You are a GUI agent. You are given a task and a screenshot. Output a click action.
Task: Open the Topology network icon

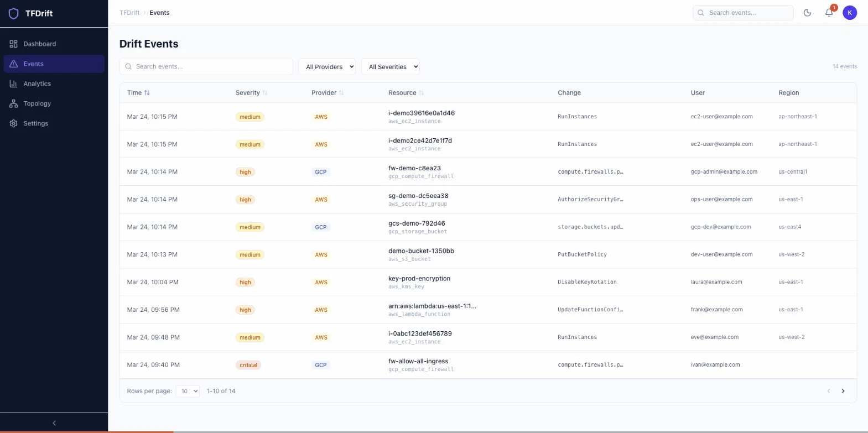[x=14, y=103]
